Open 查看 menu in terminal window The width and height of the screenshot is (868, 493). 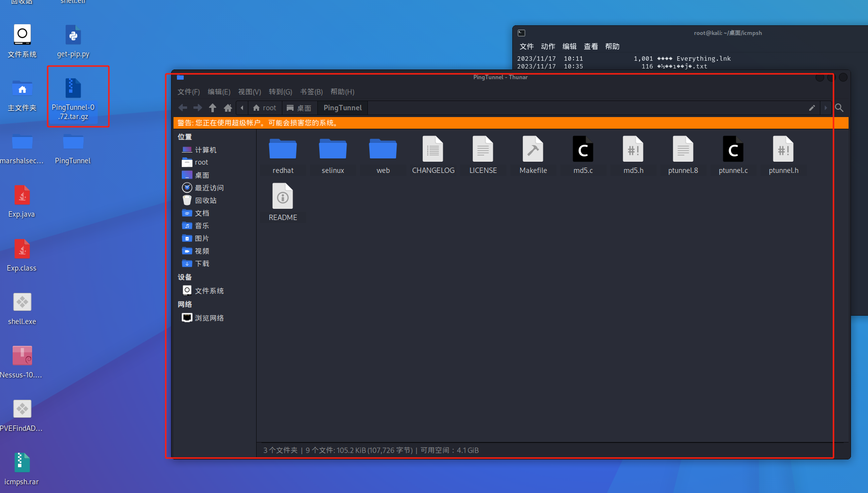coord(590,47)
